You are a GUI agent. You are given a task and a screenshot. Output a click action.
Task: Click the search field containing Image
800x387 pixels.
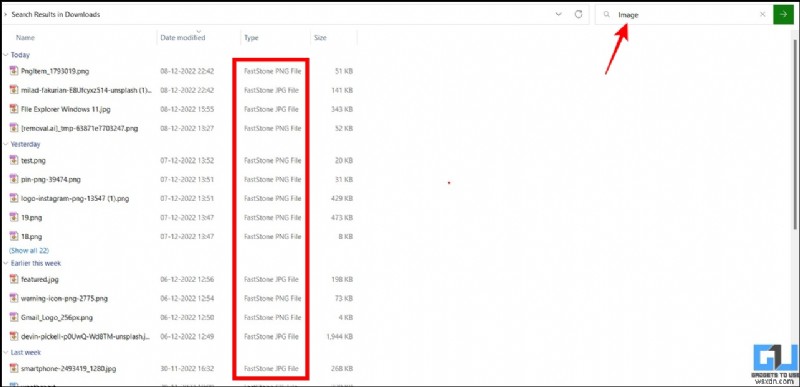pyautogui.click(x=684, y=15)
